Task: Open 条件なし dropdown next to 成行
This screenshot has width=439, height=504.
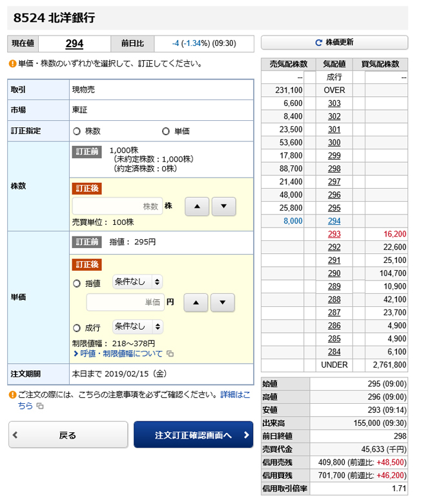Action: tap(138, 326)
